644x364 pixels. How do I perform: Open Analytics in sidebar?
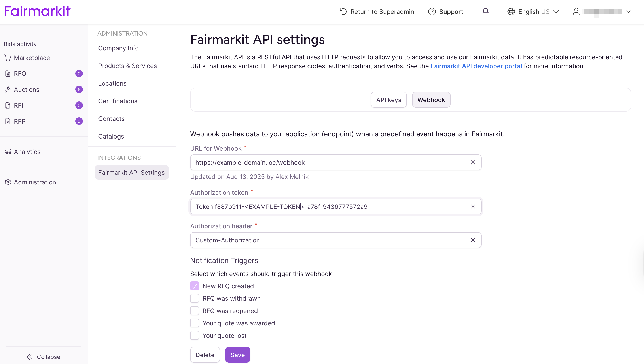point(27,152)
